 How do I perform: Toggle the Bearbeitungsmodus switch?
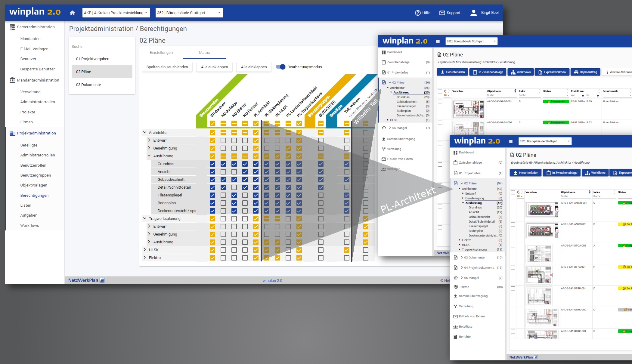click(x=280, y=67)
